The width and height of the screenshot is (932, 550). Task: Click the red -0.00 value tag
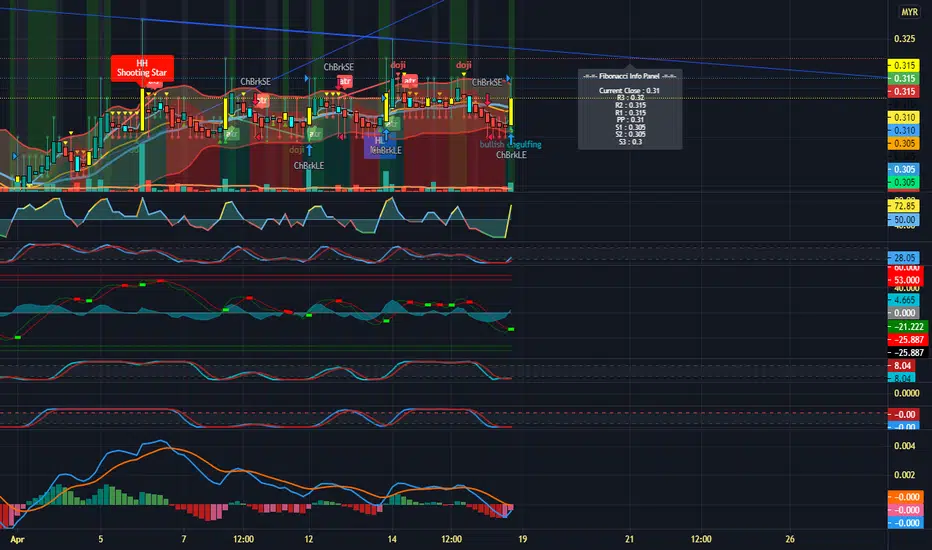(903, 414)
